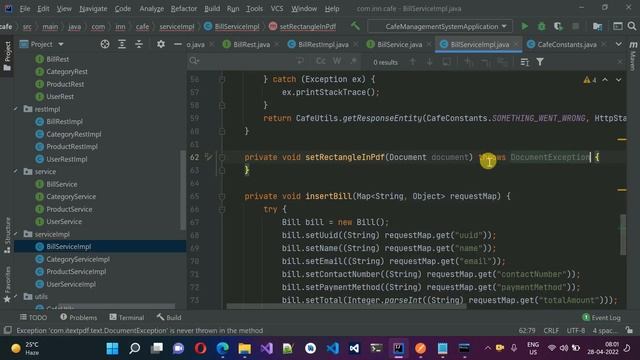Run CafeManagementSystemApplication with green play button
Viewport: 640px width, 360px height.
pos(524,27)
